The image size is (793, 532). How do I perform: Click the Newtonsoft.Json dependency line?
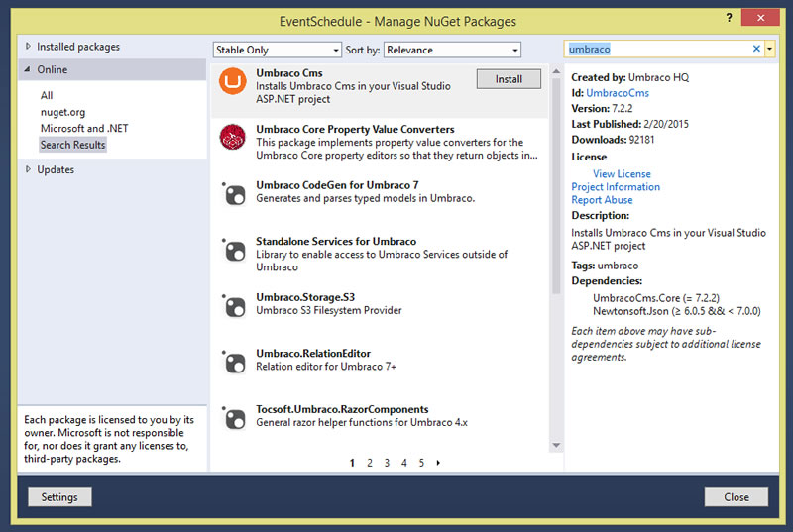pos(677,311)
